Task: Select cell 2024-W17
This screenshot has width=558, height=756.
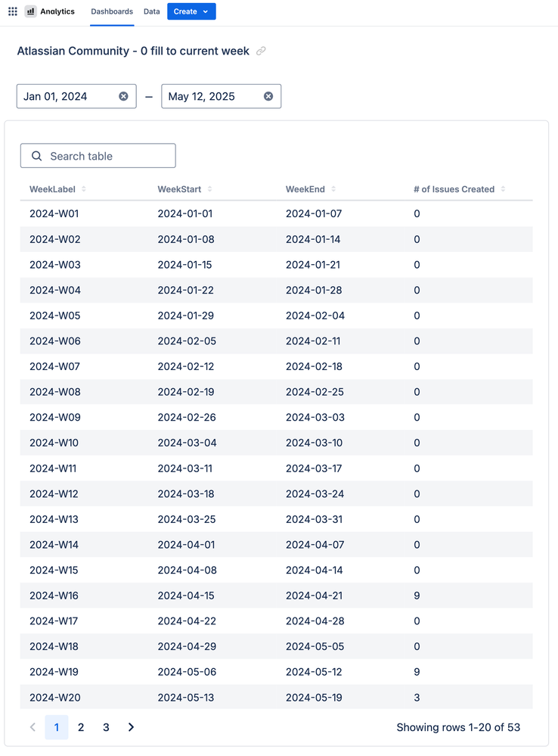Action: coord(54,621)
